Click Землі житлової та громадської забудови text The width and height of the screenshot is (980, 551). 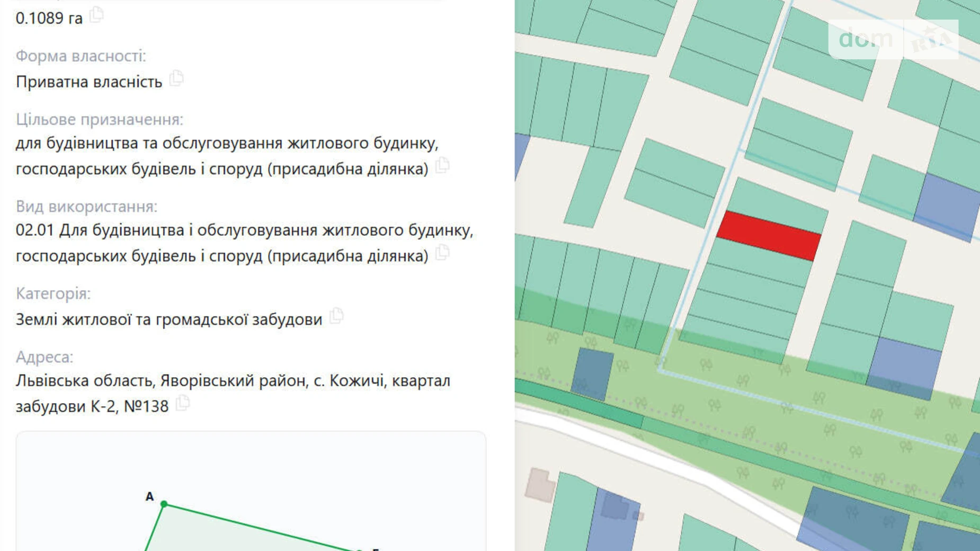pyautogui.click(x=169, y=319)
